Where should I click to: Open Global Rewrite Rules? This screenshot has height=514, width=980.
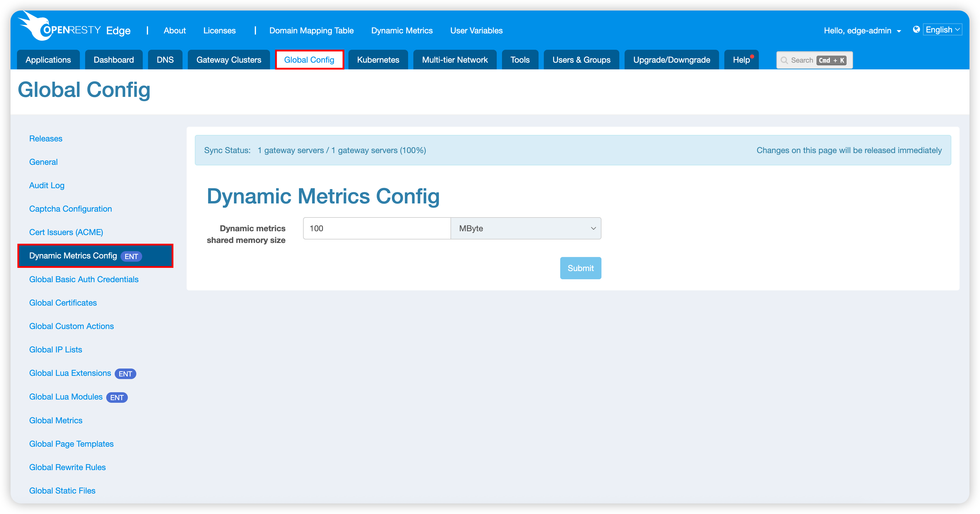[x=67, y=467]
